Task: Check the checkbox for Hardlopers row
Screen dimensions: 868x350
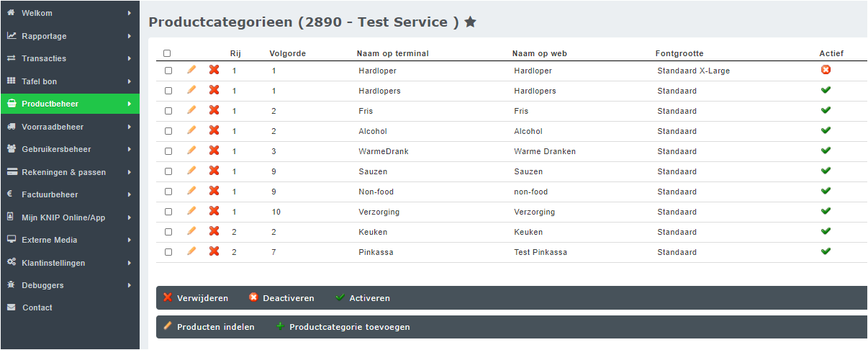Action: (x=168, y=91)
